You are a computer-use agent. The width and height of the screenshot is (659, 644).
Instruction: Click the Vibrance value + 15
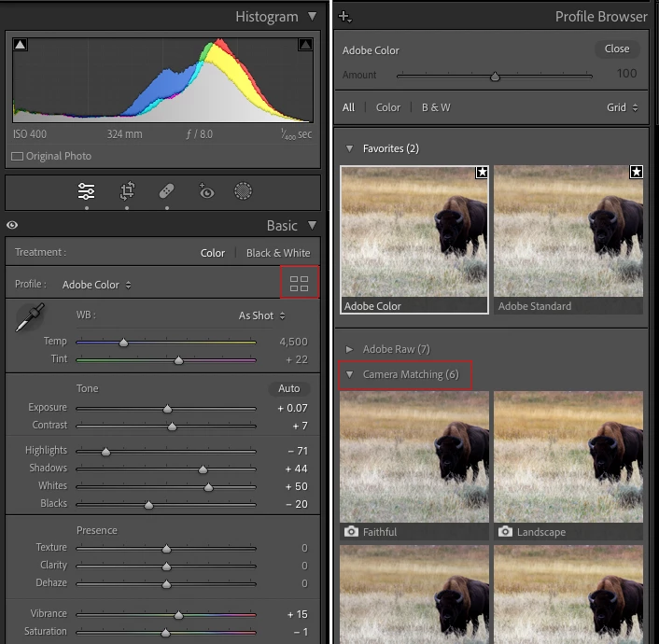coord(298,614)
